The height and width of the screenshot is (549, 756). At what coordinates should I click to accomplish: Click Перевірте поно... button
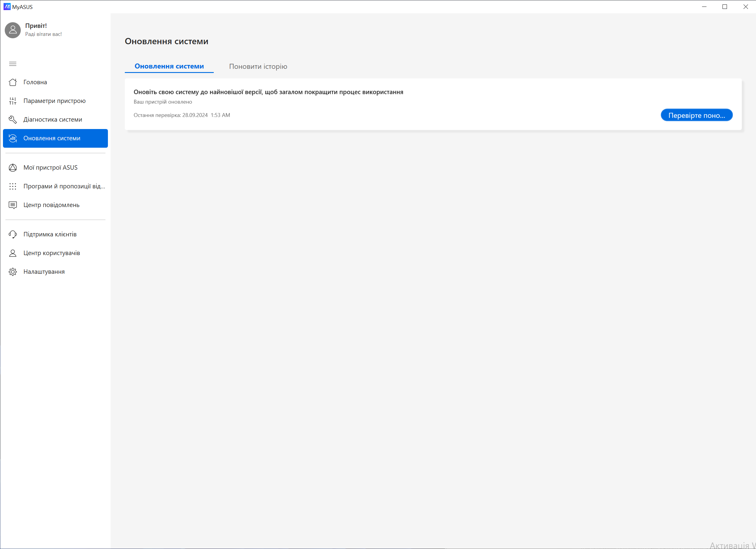point(697,115)
